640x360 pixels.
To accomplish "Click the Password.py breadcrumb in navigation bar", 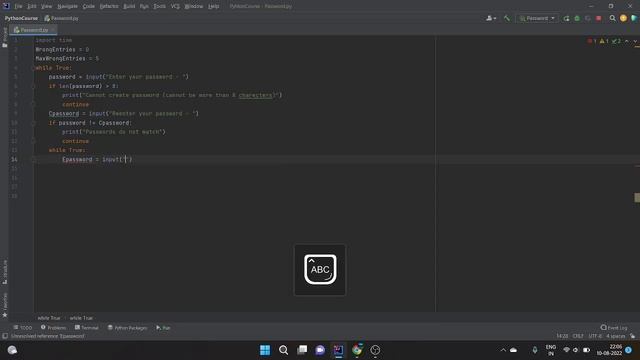I will pos(61,18).
